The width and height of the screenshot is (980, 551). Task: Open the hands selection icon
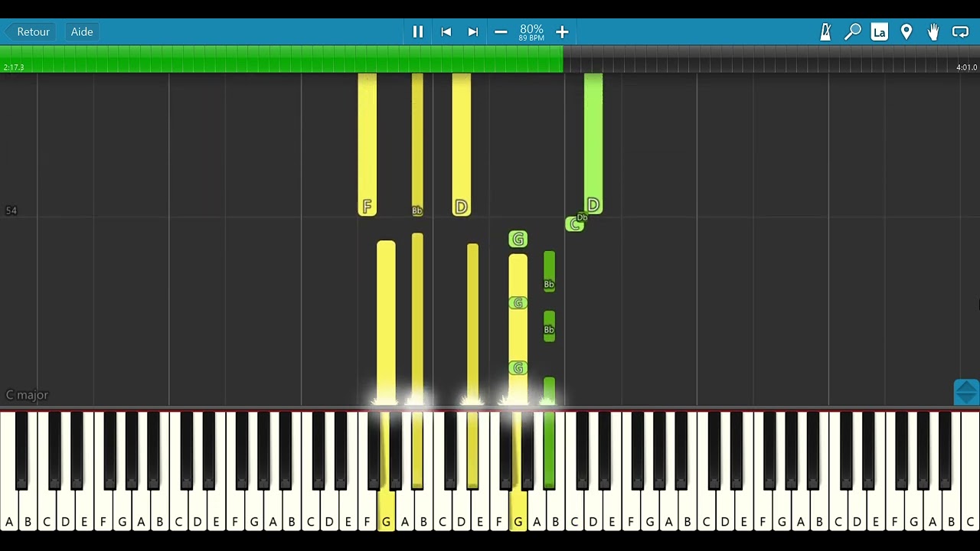[x=933, y=32]
